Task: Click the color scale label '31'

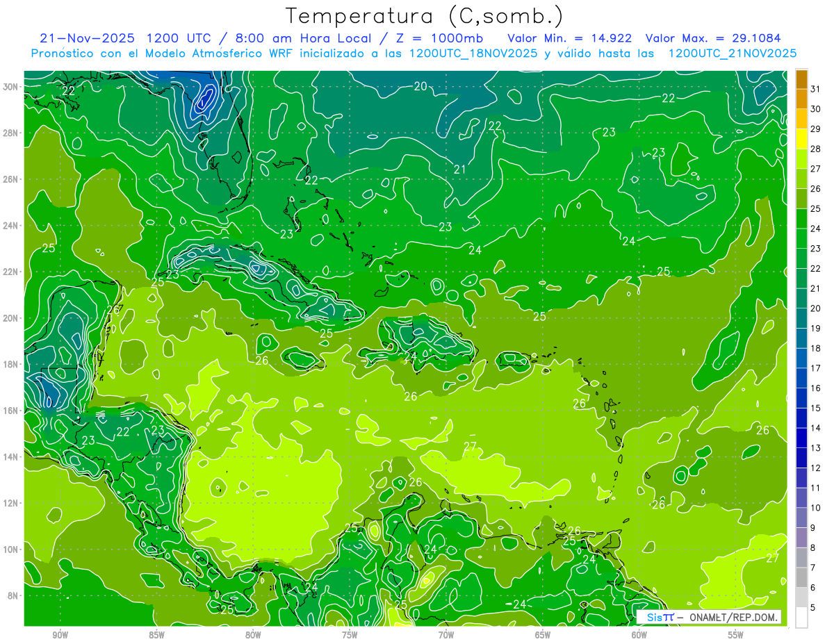Action: (815, 88)
